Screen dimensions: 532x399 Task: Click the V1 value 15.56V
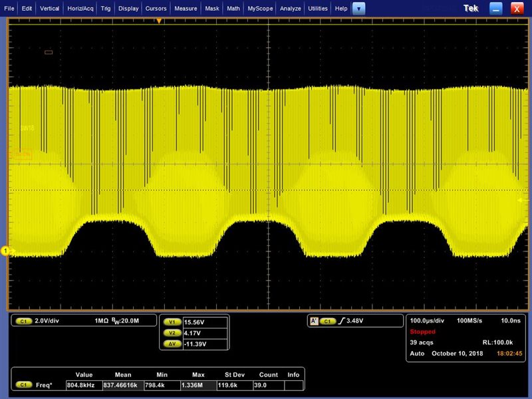click(205, 323)
